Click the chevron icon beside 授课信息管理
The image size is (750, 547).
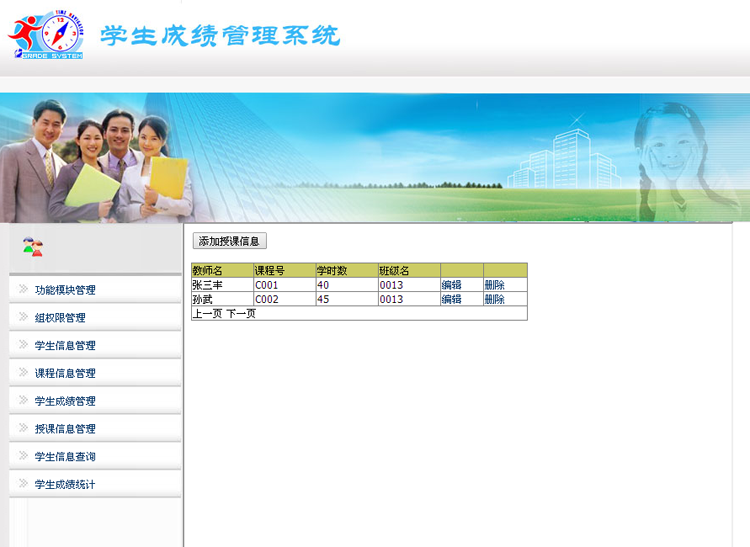(23, 427)
